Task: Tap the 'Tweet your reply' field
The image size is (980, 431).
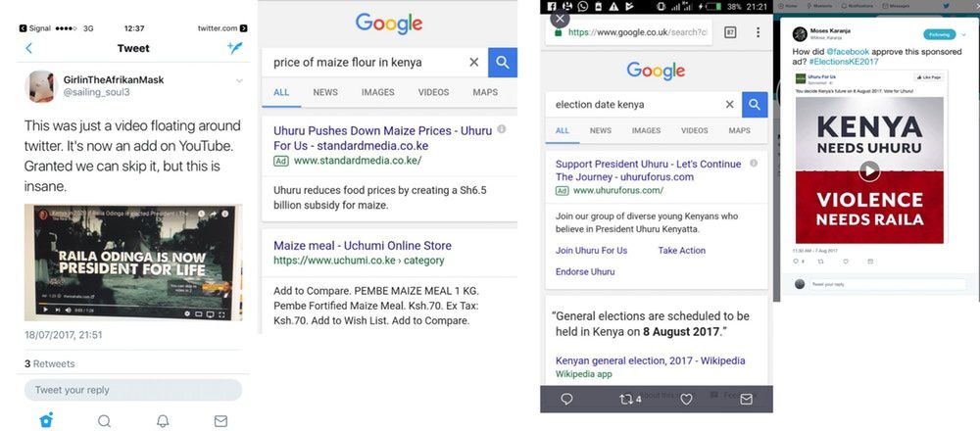Action: (133, 390)
